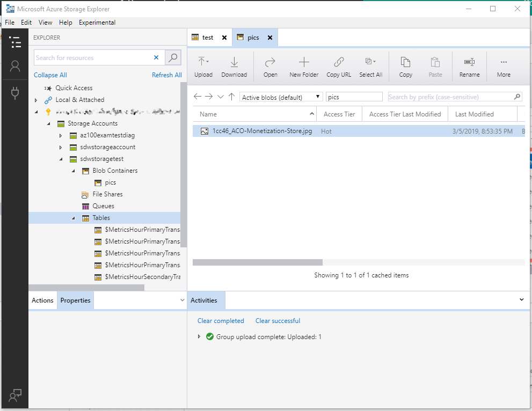Expand the Group upload complete activity
This screenshot has width=532, height=411.
[199, 337]
